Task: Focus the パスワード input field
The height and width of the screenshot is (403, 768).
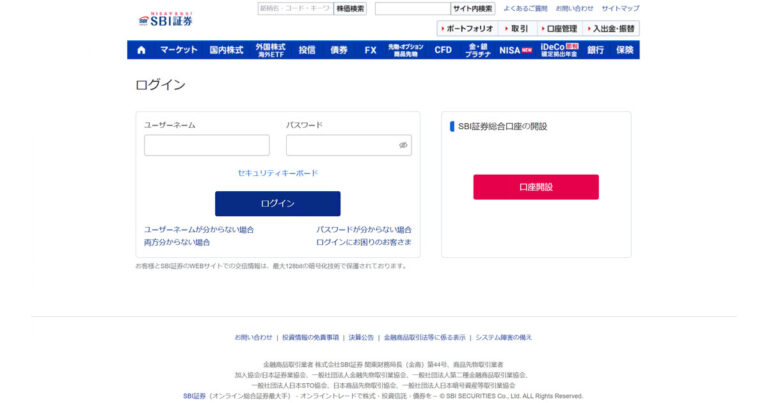Action: pyautogui.click(x=340, y=145)
